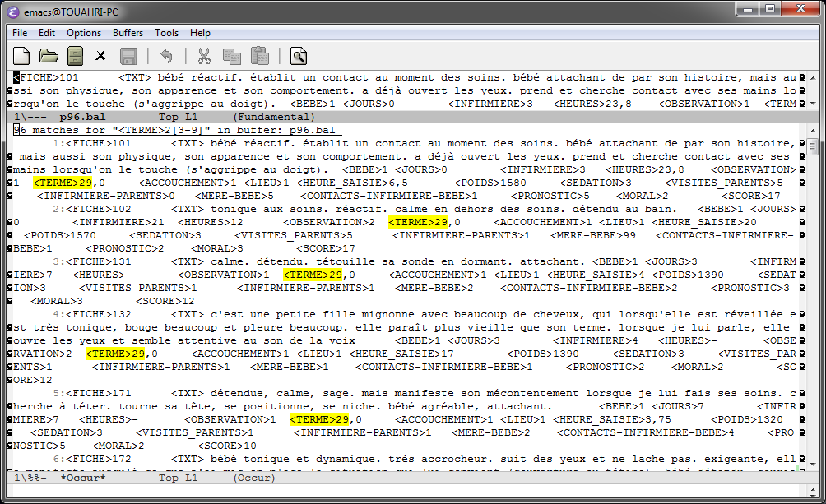Close current buffer with the X icon

[x=101, y=56]
